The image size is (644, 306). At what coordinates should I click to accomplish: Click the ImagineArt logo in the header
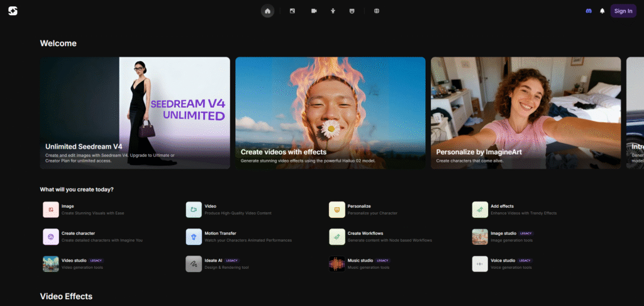coord(13,11)
